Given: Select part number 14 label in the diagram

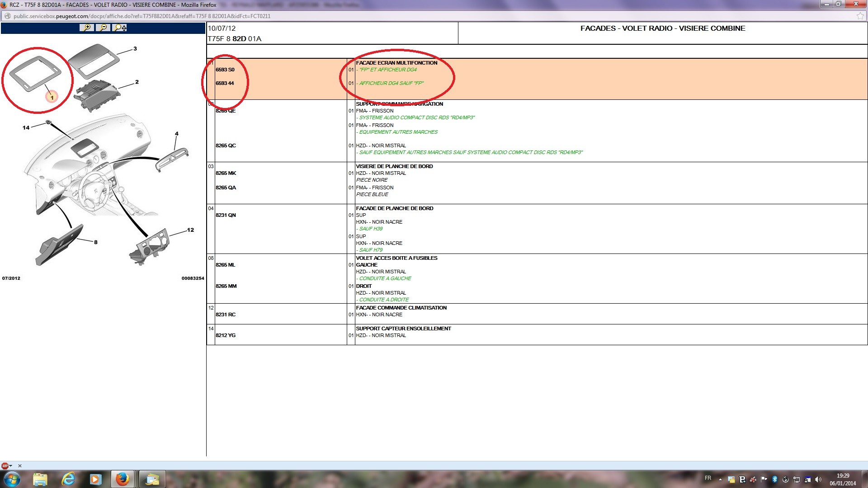Looking at the screenshot, I should pyautogui.click(x=26, y=128).
